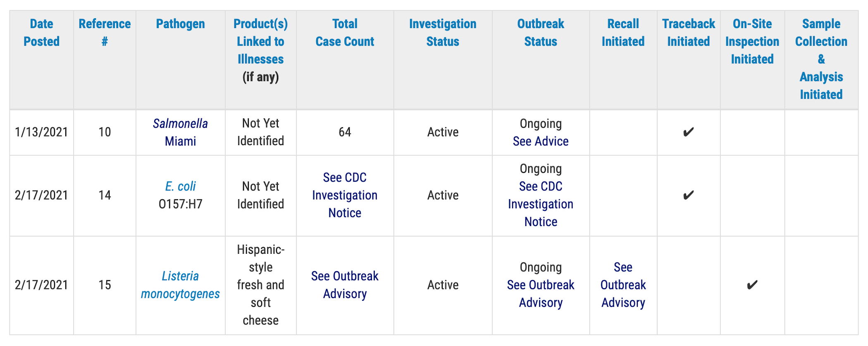Click the Reference # column header

click(105, 33)
